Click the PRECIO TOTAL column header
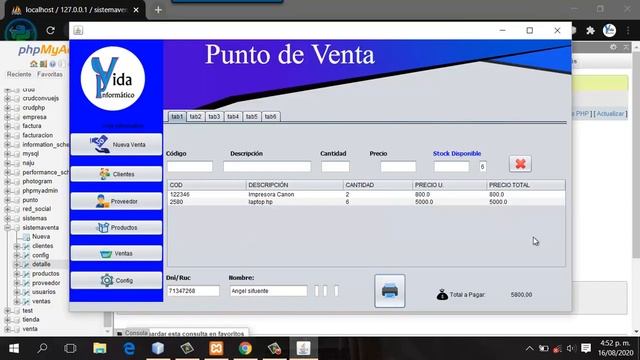The height and width of the screenshot is (360, 640). [x=526, y=185]
